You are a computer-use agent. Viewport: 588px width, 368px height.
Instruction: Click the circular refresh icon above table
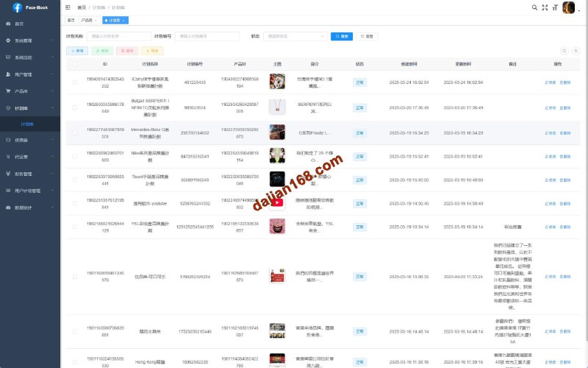[x=575, y=51]
